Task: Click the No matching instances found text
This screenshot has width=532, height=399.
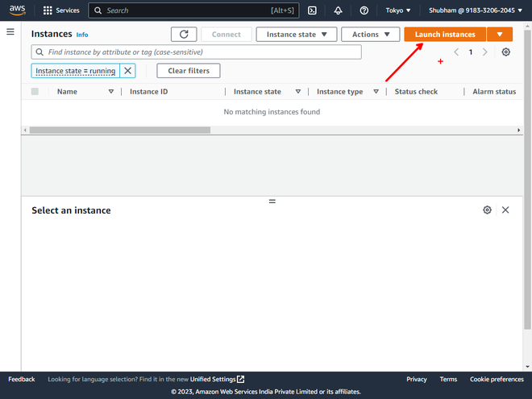Action: (272, 111)
